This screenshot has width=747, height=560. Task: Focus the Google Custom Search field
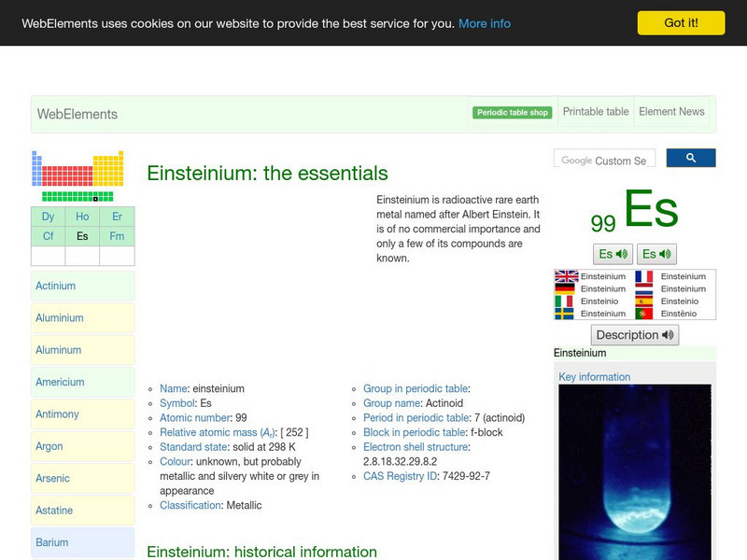tap(604, 159)
